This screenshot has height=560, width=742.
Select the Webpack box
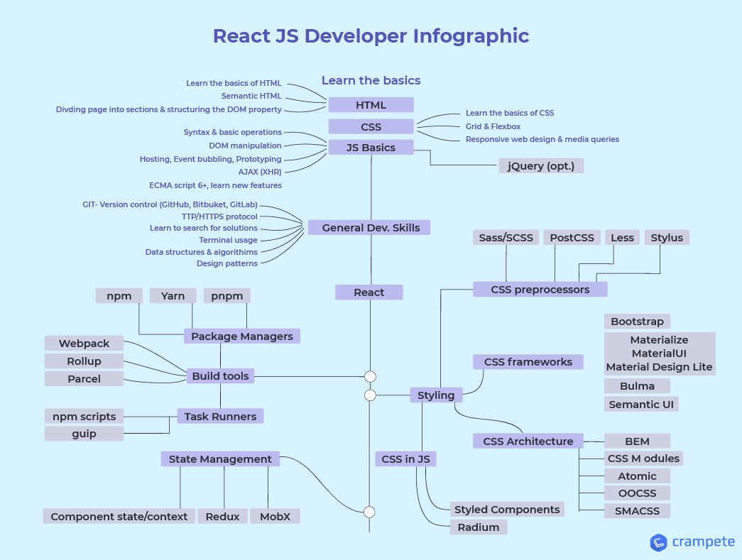tap(84, 344)
